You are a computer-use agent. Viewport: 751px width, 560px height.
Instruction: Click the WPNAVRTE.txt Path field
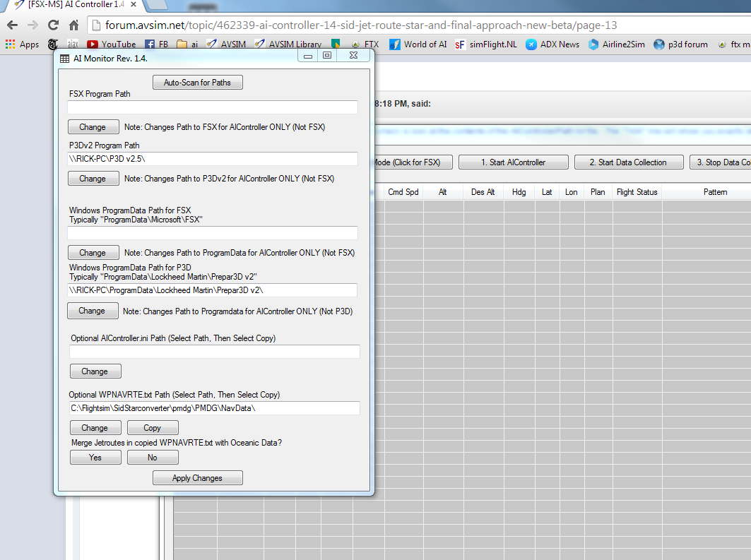point(215,408)
